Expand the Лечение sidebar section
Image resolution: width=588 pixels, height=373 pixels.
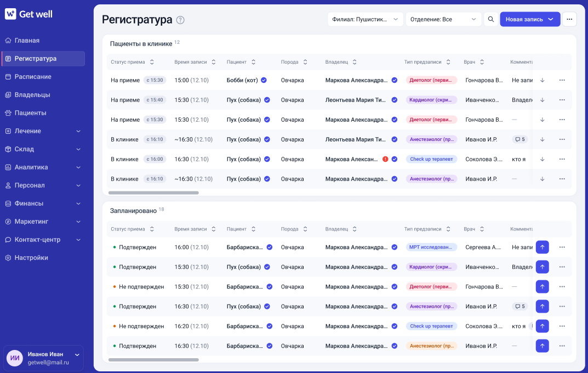pyautogui.click(x=78, y=131)
